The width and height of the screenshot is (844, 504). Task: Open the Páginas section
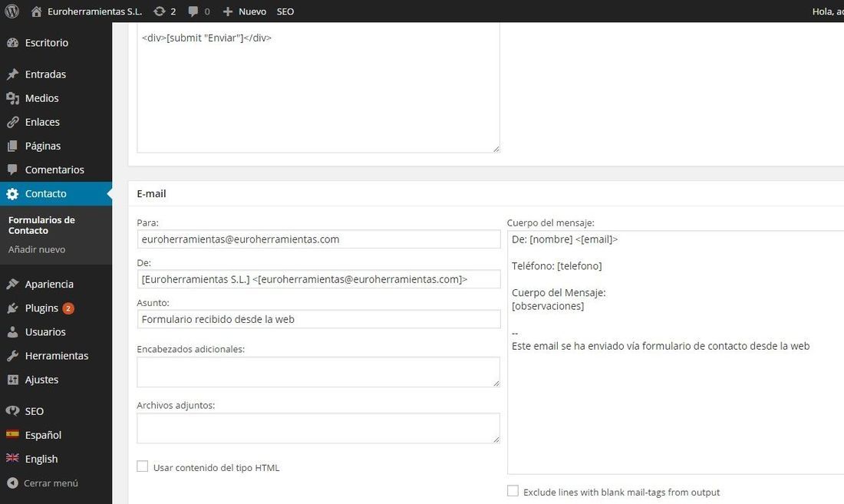click(43, 146)
